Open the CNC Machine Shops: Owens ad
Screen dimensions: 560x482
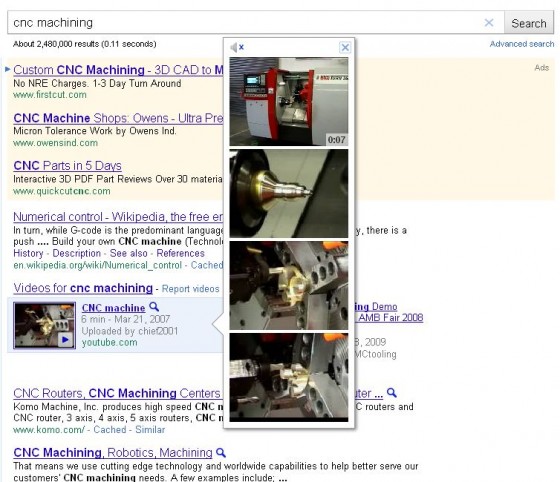(x=118, y=118)
